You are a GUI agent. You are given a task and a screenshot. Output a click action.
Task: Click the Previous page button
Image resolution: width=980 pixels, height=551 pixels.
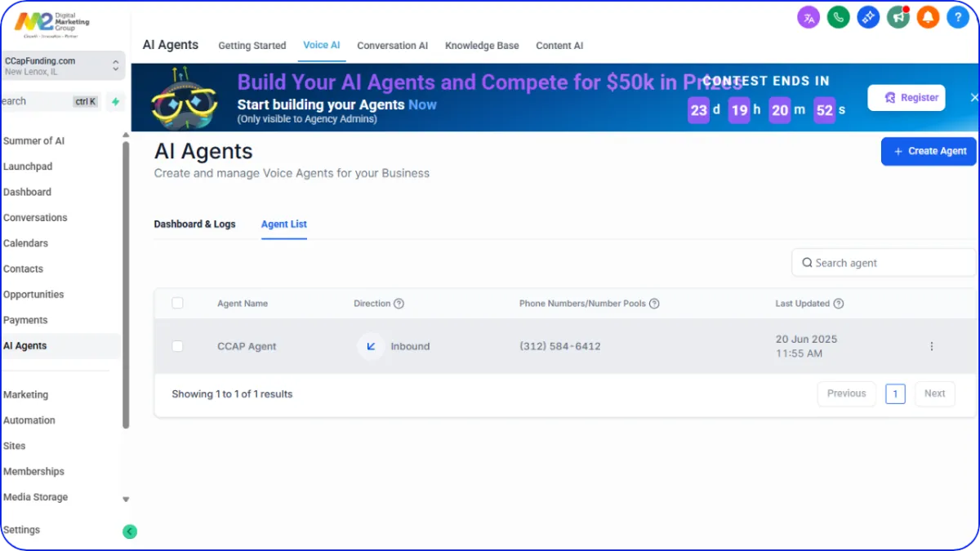[846, 393]
